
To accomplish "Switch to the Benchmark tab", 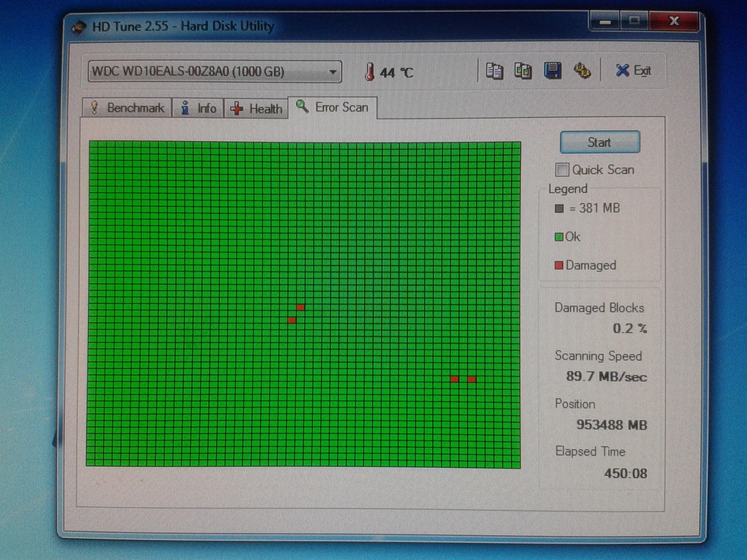I will point(127,108).
